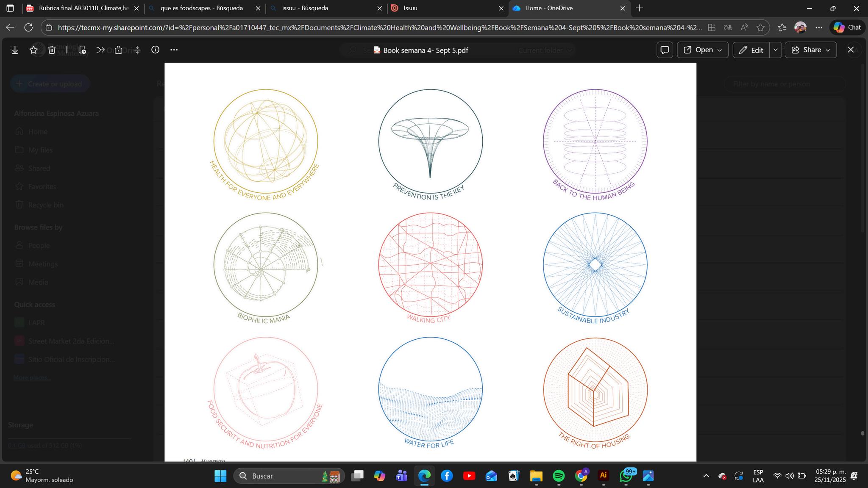Add page to browser favorites star
This screenshot has width=868, height=488.
[760, 28]
